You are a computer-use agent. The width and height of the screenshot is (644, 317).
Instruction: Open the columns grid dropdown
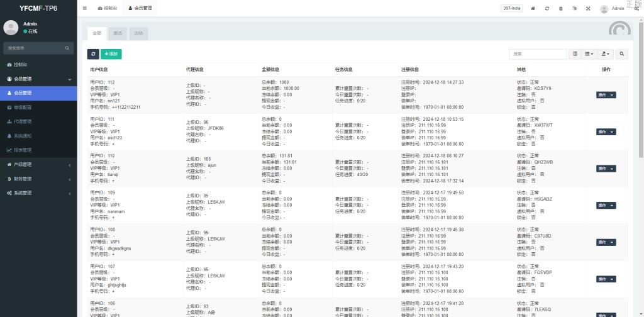click(589, 54)
